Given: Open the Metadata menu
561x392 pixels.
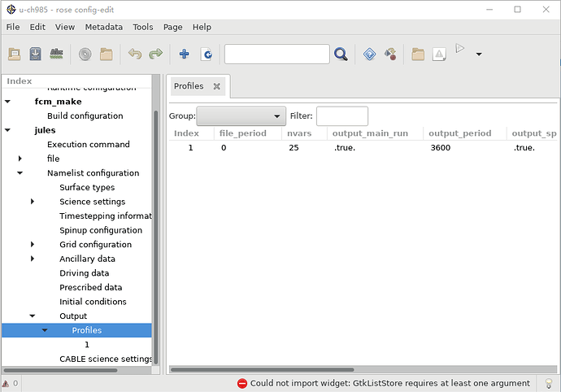Looking at the screenshot, I should point(104,27).
